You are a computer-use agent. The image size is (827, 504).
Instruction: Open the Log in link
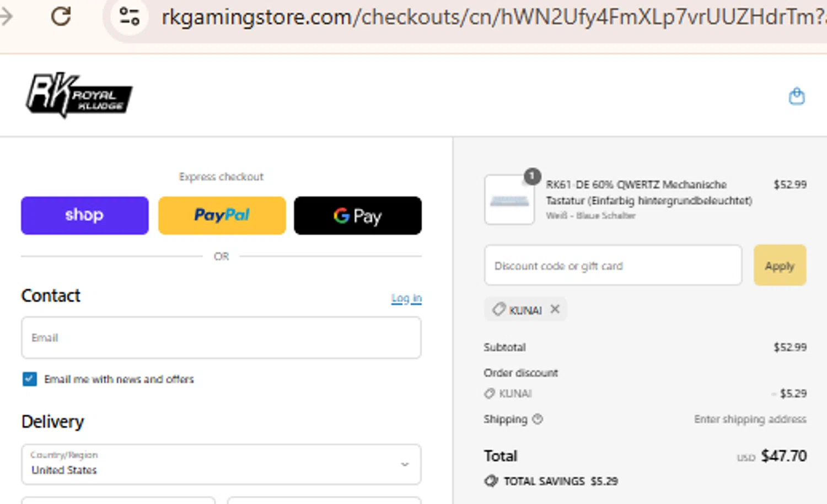tap(406, 298)
